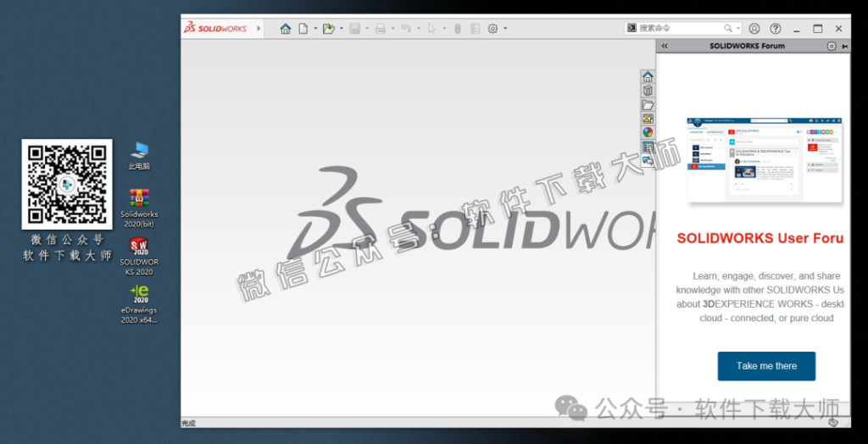Select the 此电脑 desktop icon

(140, 156)
